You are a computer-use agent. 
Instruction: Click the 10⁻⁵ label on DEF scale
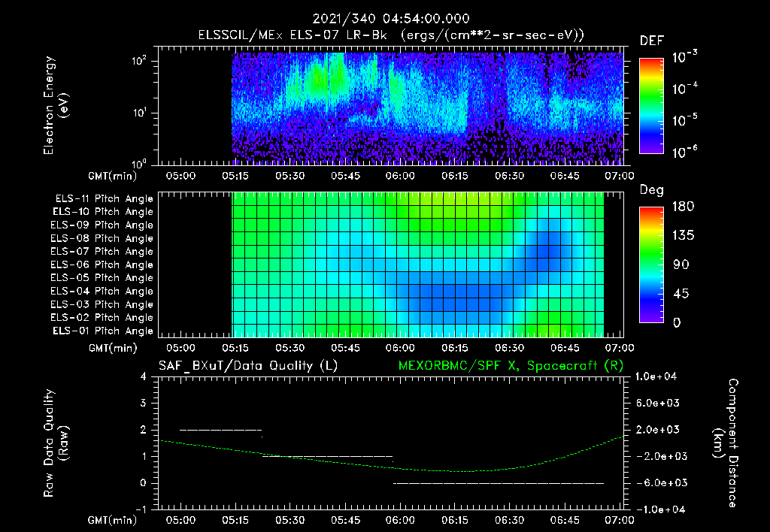click(684, 120)
